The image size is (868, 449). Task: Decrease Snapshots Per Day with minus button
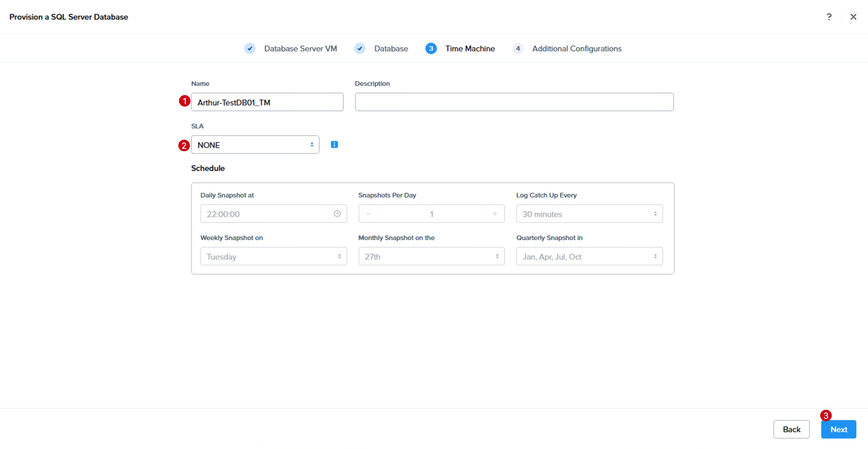click(x=368, y=213)
